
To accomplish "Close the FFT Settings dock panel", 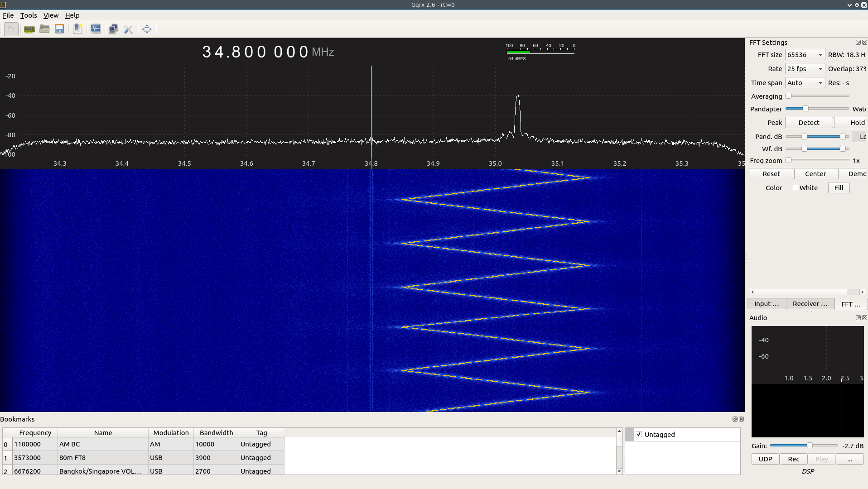I will pos(864,43).
